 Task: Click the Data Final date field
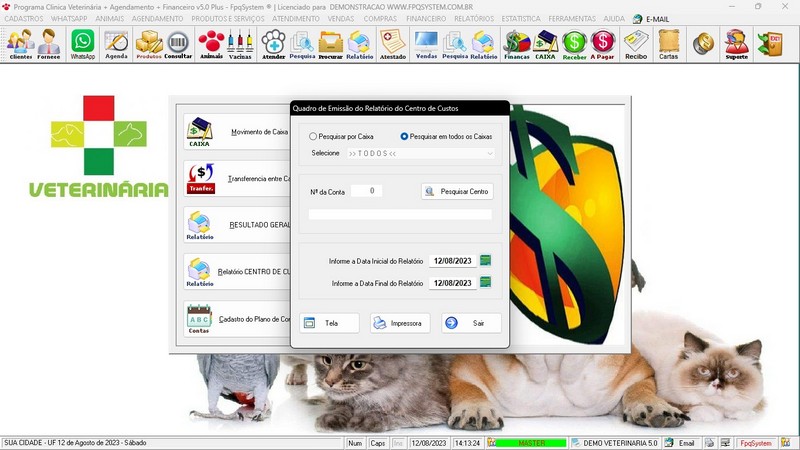tap(453, 283)
